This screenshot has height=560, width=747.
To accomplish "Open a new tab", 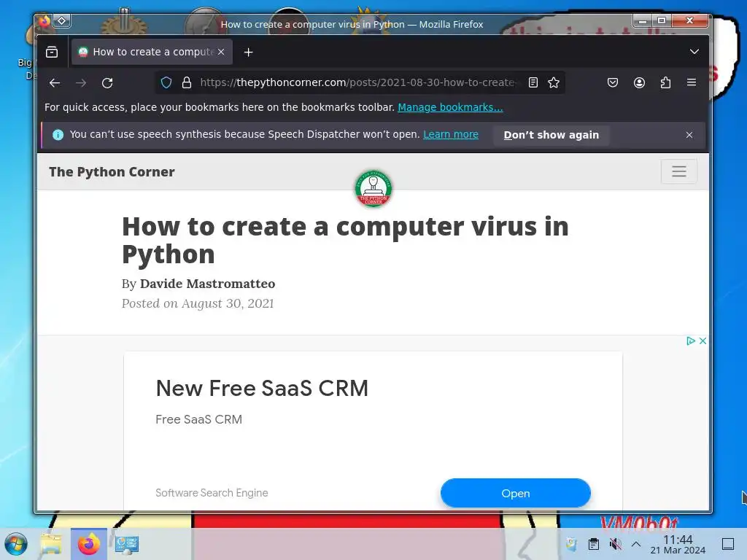I will point(248,52).
